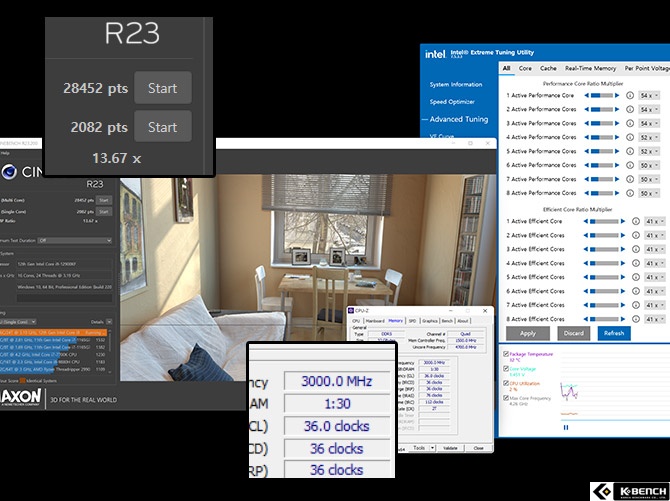
Task: Open 1 Active Performance Core 54x dropdown
Action: tap(649, 96)
